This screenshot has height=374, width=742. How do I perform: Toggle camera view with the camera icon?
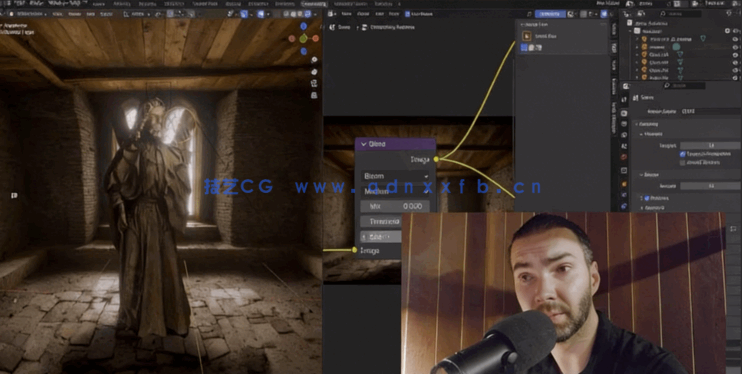click(x=314, y=83)
